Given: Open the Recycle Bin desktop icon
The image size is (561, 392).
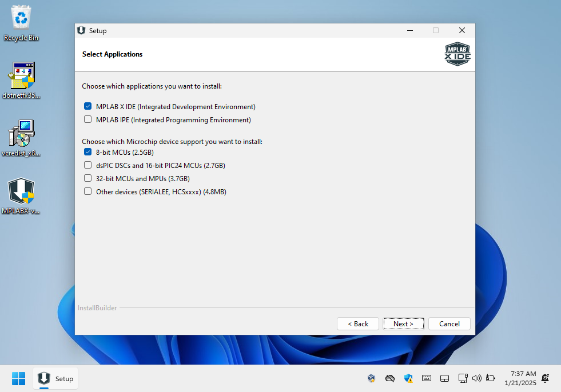Looking at the screenshot, I should (21, 23).
